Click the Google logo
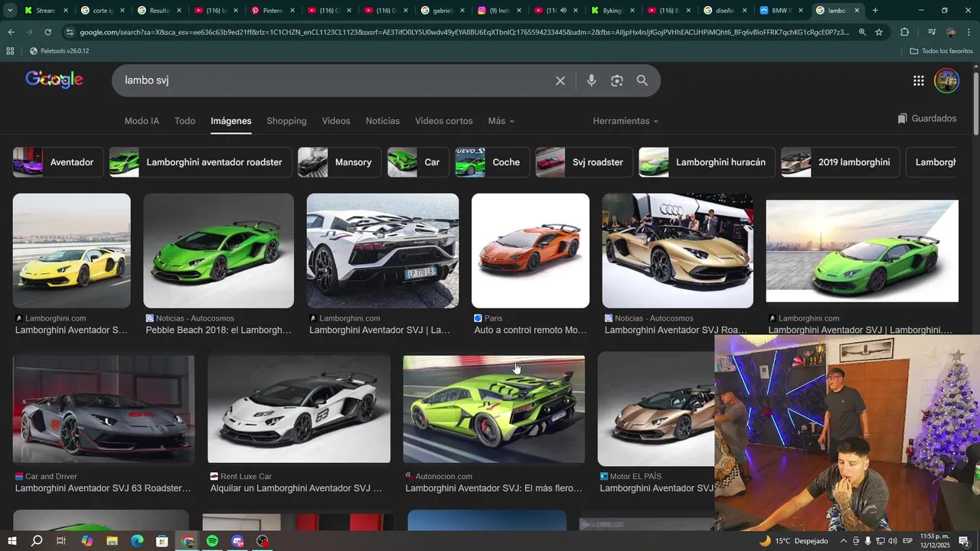Viewport: 980px width, 551px height. tap(54, 79)
